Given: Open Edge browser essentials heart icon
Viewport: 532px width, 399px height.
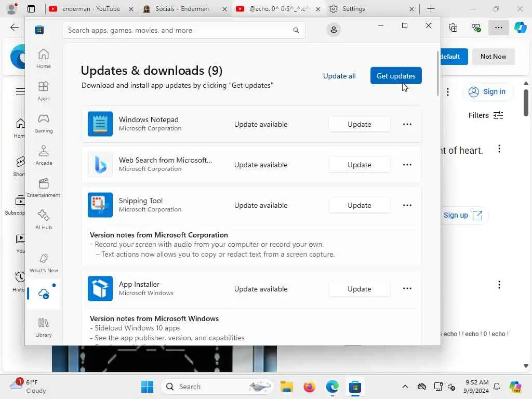Looking at the screenshot, I should (476, 28).
